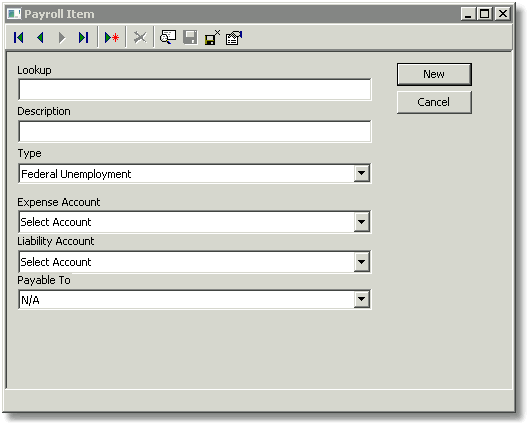529x426 pixels.
Task: Expand the Liability Account dropdown
Action: pyautogui.click(x=361, y=262)
